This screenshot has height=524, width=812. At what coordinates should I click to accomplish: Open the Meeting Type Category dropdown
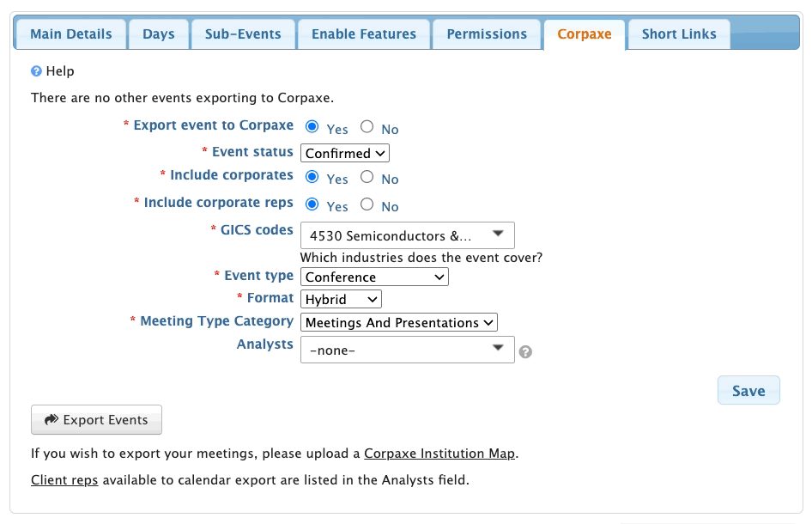point(399,322)
